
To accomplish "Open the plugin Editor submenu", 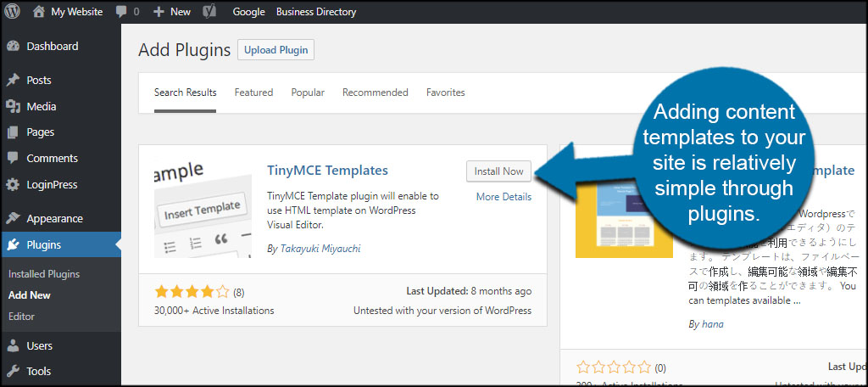I will pyautogui.click(x=21, y=317).
